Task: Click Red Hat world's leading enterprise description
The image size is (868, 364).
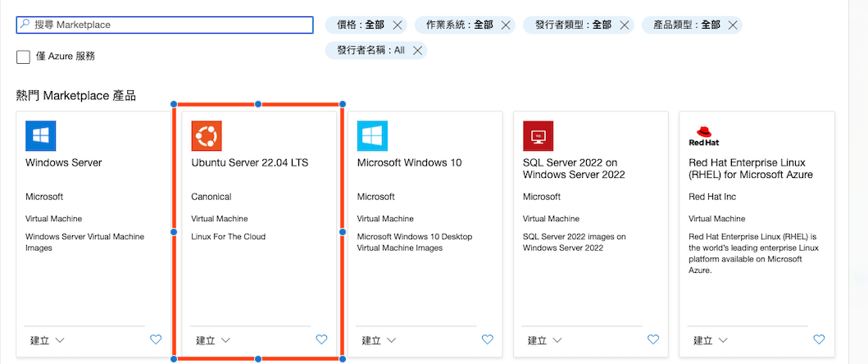Action: pos(753,254)
